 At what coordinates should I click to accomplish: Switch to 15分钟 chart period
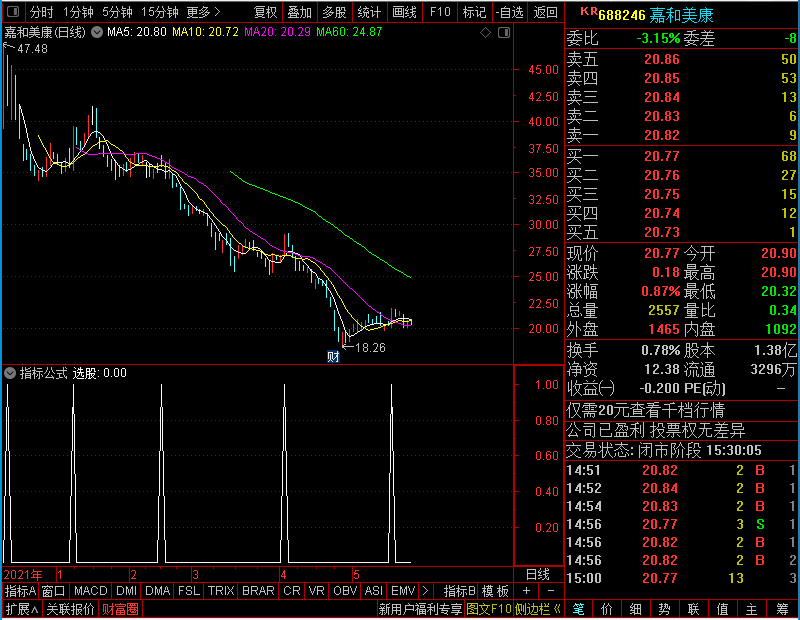[x=160, y=12]
